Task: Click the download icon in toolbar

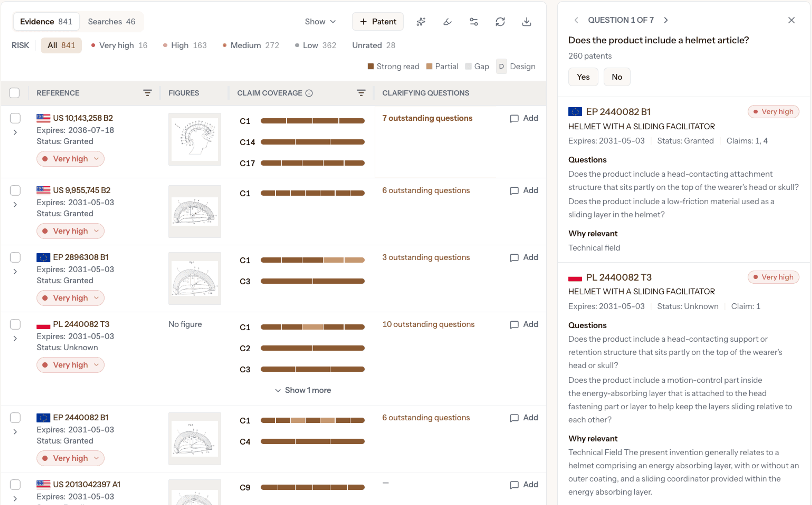Action: pyautogui.click(x=527, y=22)
